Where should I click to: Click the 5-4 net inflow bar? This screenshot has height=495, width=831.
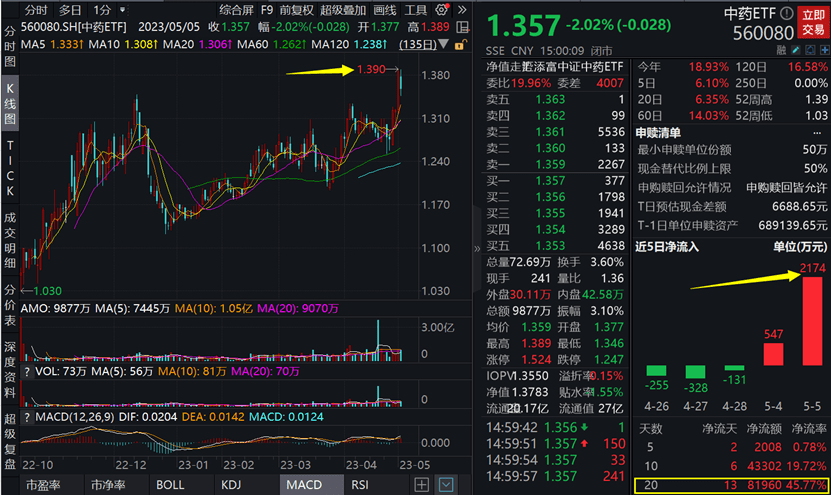click(773, 354)
